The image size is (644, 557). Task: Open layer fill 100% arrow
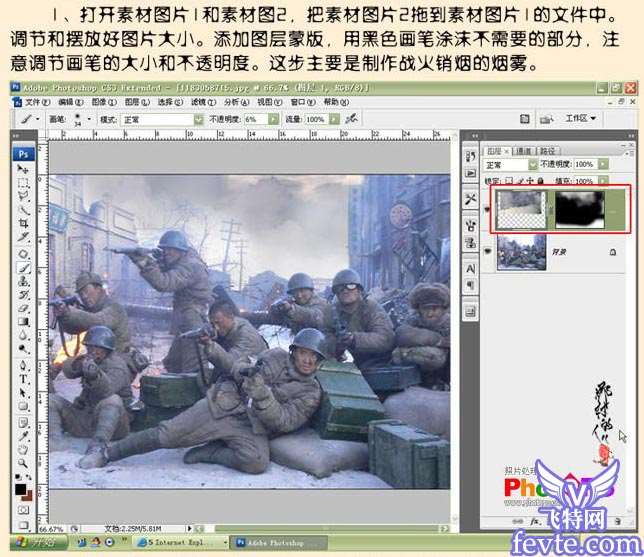pos(603,180)
